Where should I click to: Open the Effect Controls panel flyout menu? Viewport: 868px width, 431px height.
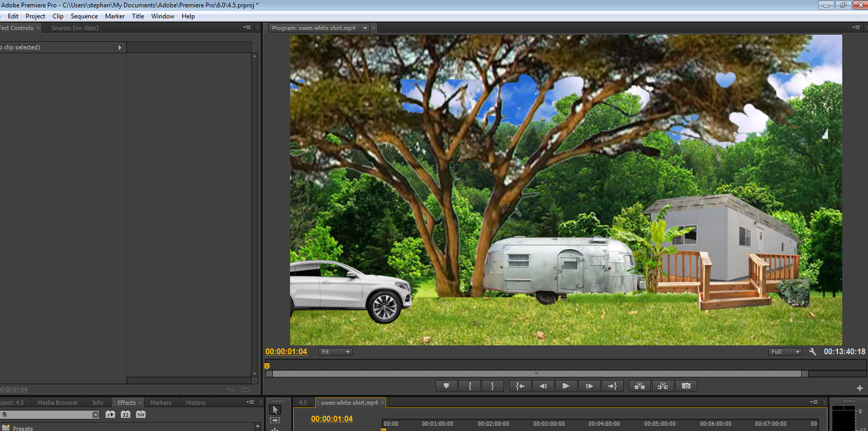pyautogui.click(x=247, y=27)
